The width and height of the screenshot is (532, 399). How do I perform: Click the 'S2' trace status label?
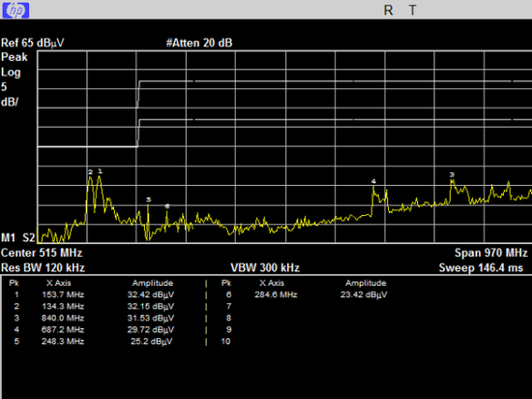point(29,237)
